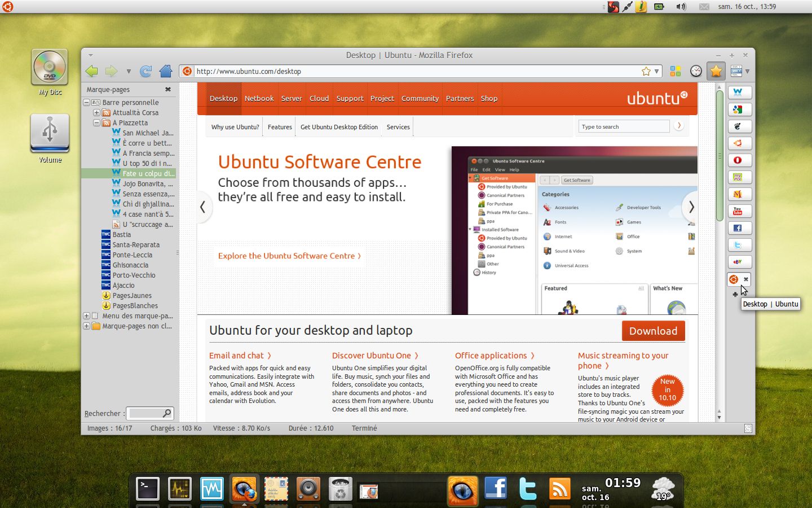Viewport: 812px width, 508px height.
Task: Switch to the myPIX tab
Action: (x=739, y=177)
